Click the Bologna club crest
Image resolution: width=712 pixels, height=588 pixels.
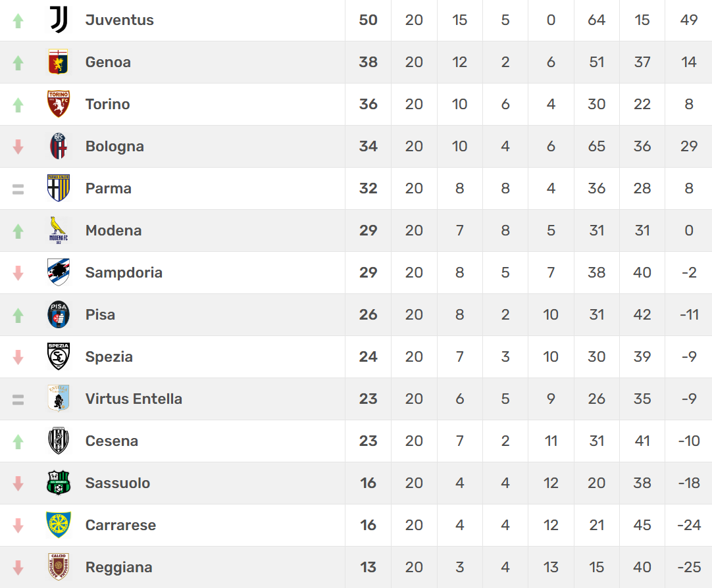(59, 146)
